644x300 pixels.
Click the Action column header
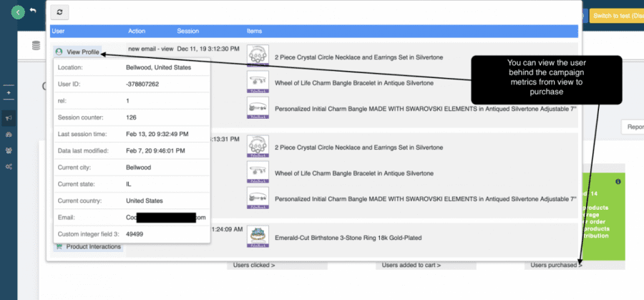[137, 32]
